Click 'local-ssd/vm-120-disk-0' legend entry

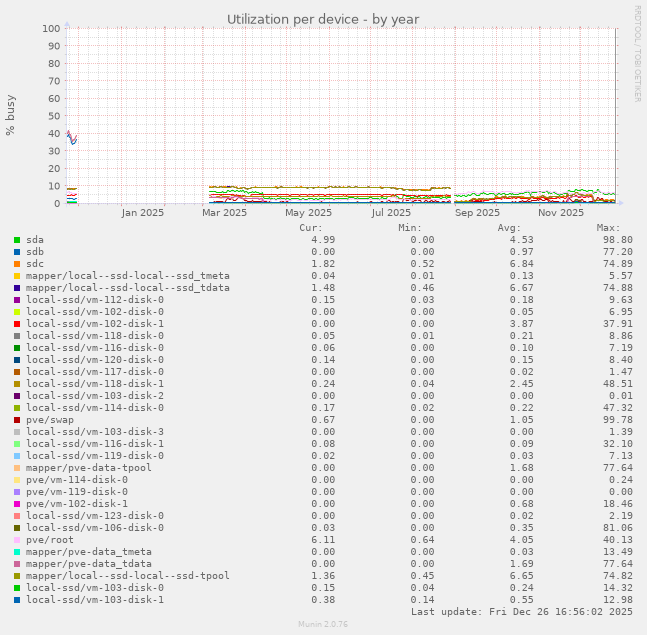coord(95,359)
